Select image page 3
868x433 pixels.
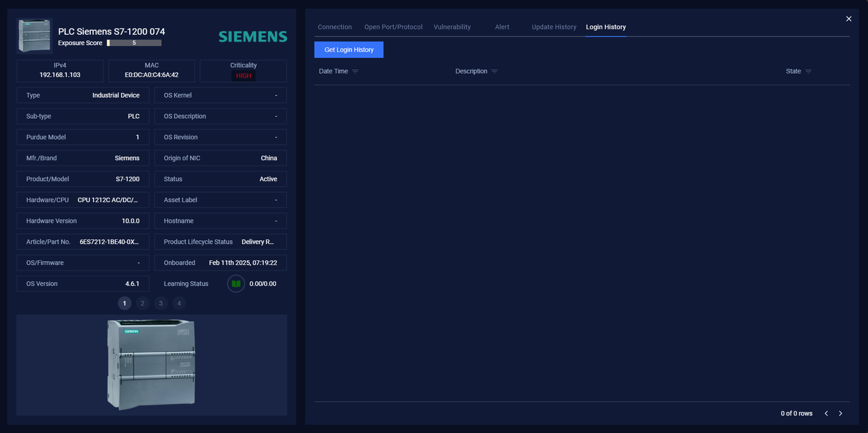pos(160,303)
